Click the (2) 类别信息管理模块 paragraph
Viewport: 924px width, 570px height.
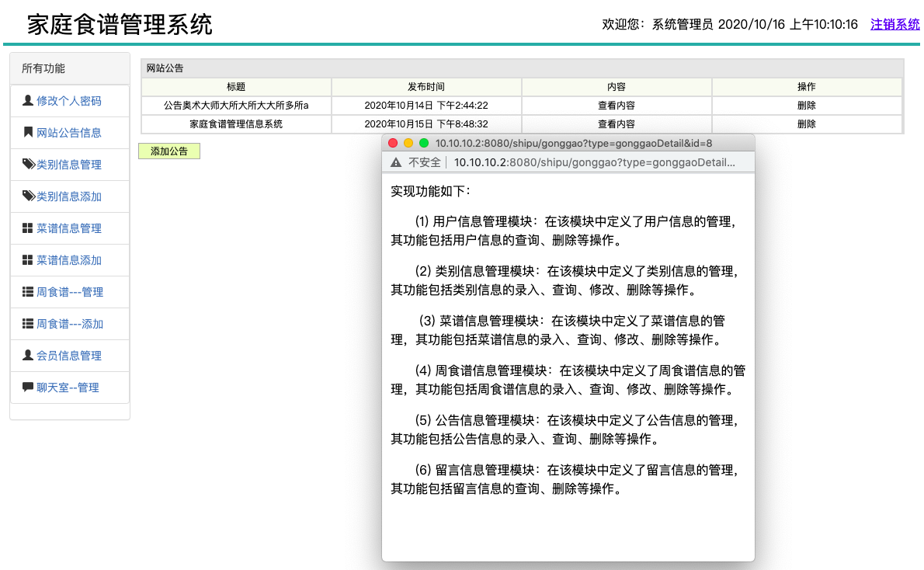click(x=565, y=280)
